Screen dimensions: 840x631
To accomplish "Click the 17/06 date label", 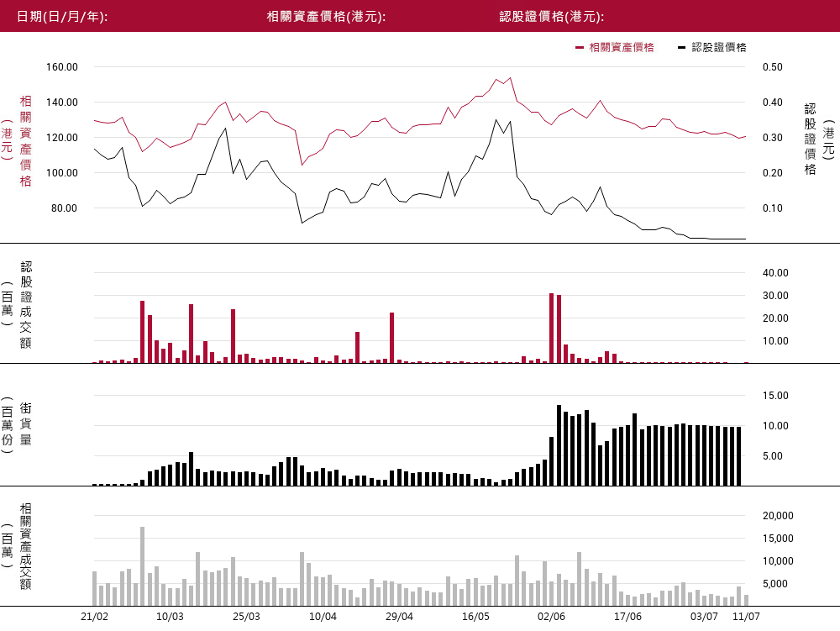I will pyautogui.click(x=627, y=617).
